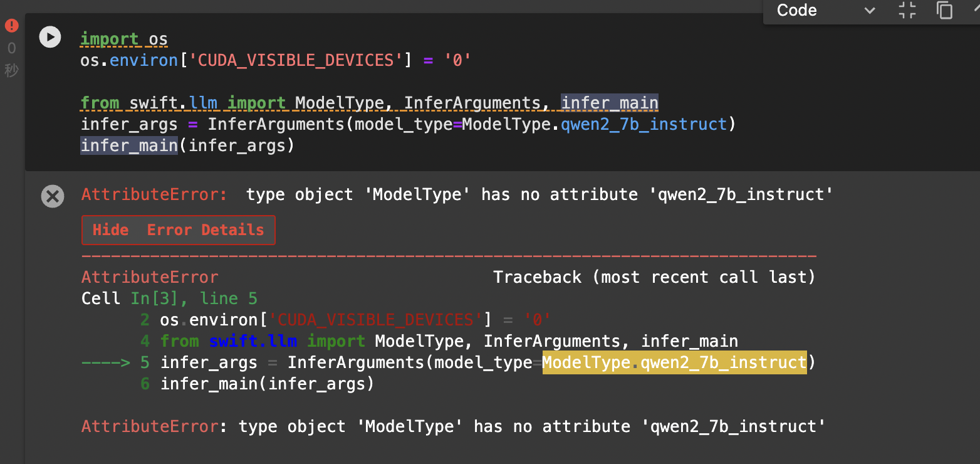Click 'Traceback (most recent call last)' text
980x464 pixels.
point(654,277)
